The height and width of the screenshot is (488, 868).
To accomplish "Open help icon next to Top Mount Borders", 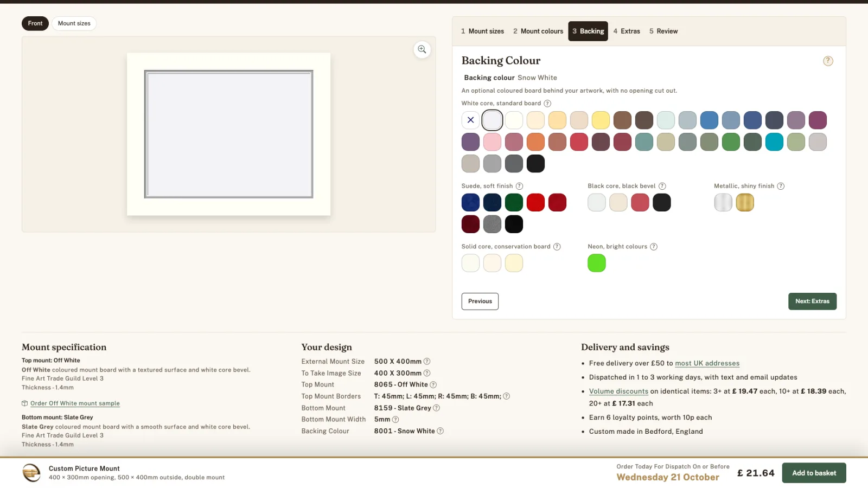I will click(x=506, y=396).
